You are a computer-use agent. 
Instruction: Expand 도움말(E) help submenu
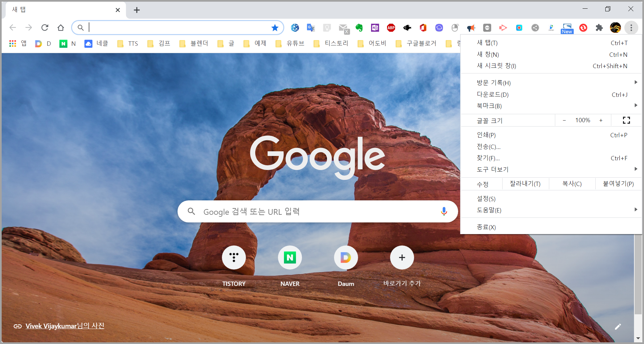(x=551, y=210)
